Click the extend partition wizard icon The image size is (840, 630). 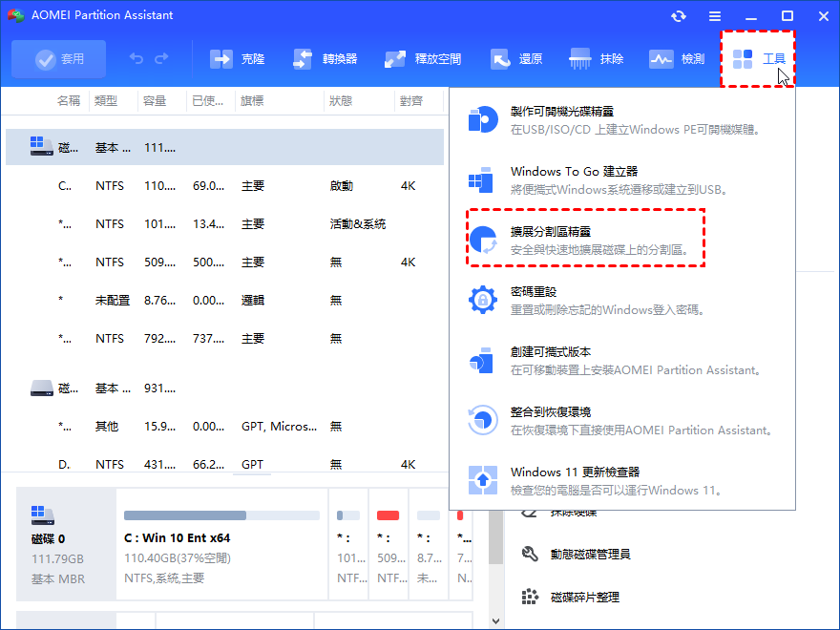pyautogui.click(x=483, y=240)
